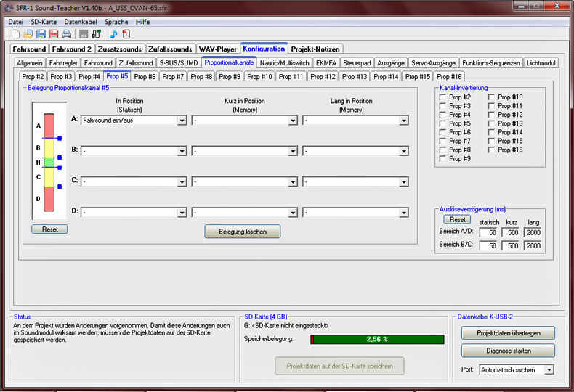The height and width of the screenshot is (392, 574).
Task: Click the threshold marker between zones B and N
Action: (60, 158)
